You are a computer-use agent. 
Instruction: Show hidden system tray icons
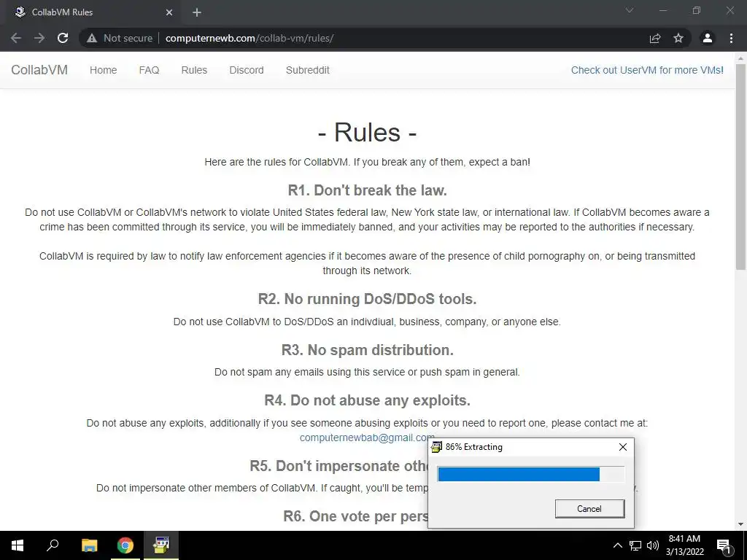pos(617,545)
